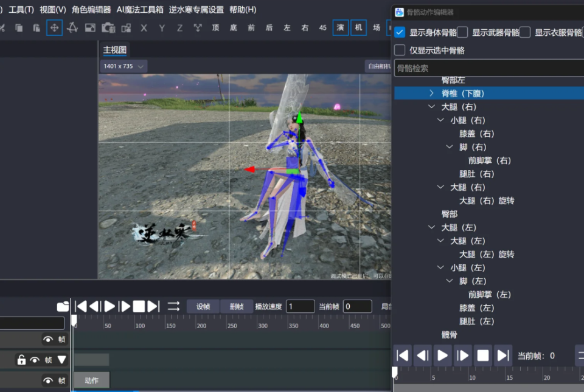Expand the 脊椎（下腹） bone node
Image resolution: width=584 pixels, height=392 pixels.
tap(431, 93)
